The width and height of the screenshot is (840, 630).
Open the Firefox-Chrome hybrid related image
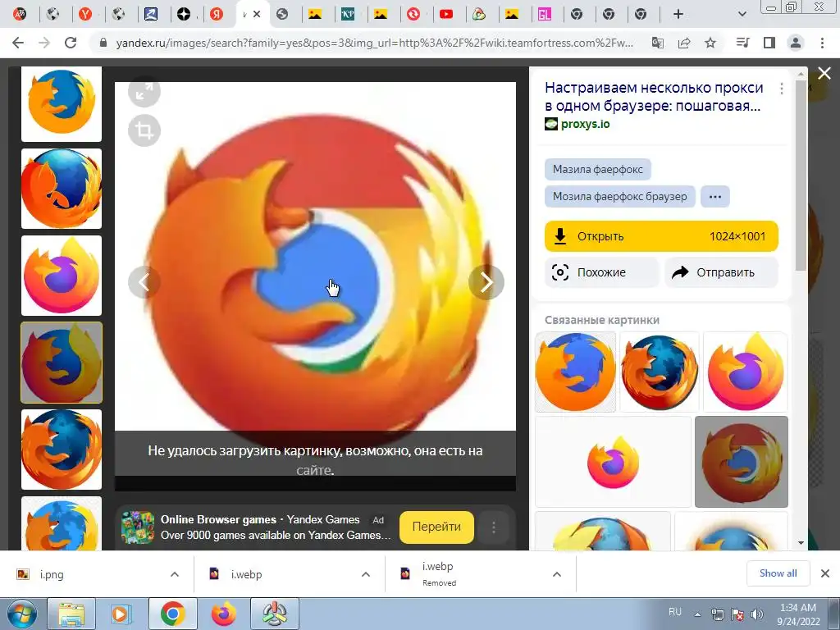pyautogui.click(x=742, y=462)
